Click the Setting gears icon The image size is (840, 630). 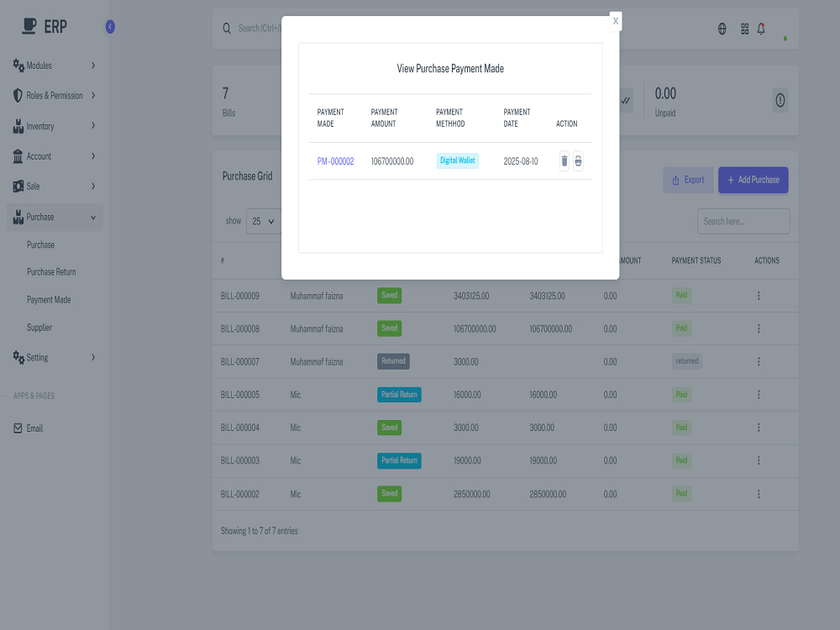click(18, 357)
